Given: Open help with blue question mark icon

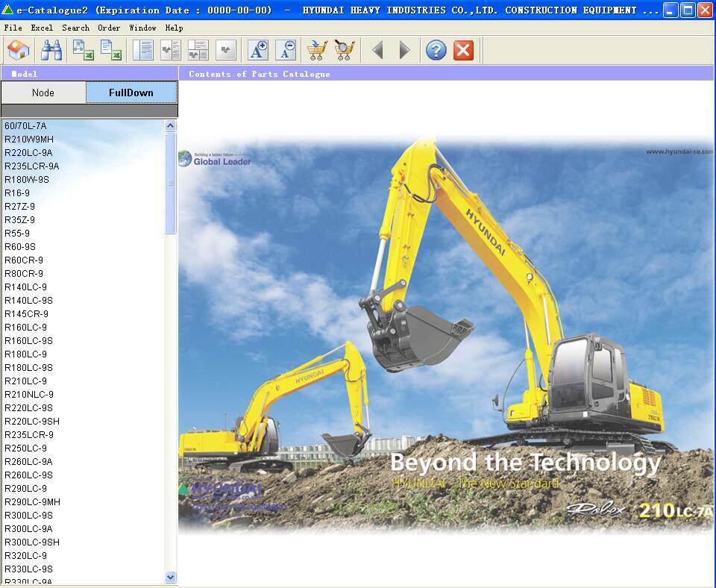Looking at the screenshot, I should 436,50.
